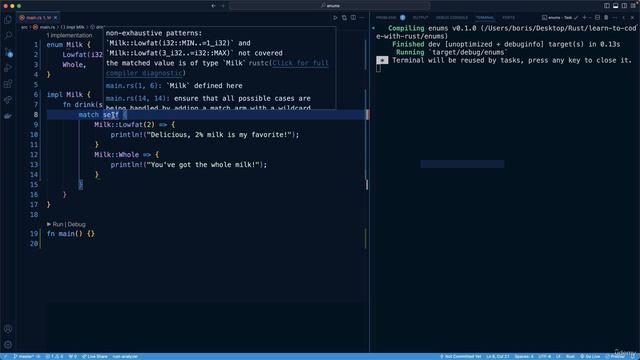Image resolution: width=640 pixels, height=360 pixels.
Task: Open the Docker view in the activity bar
Action: point(8,116)
